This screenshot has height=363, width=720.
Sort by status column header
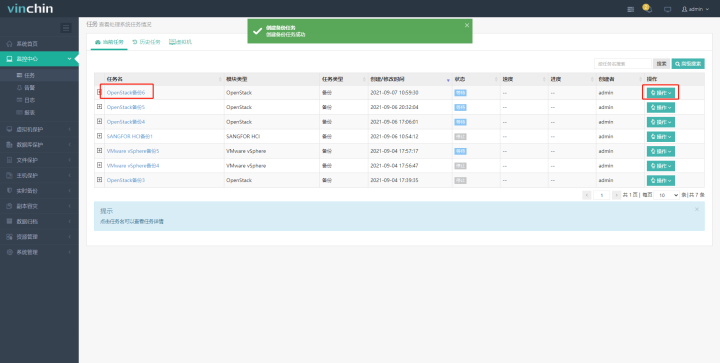click(x=476, y=79)
